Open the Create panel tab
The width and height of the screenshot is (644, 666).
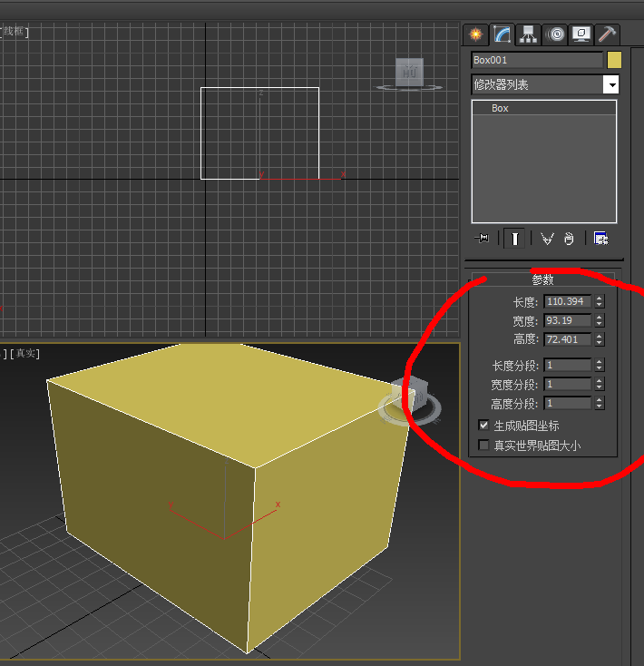476,34
